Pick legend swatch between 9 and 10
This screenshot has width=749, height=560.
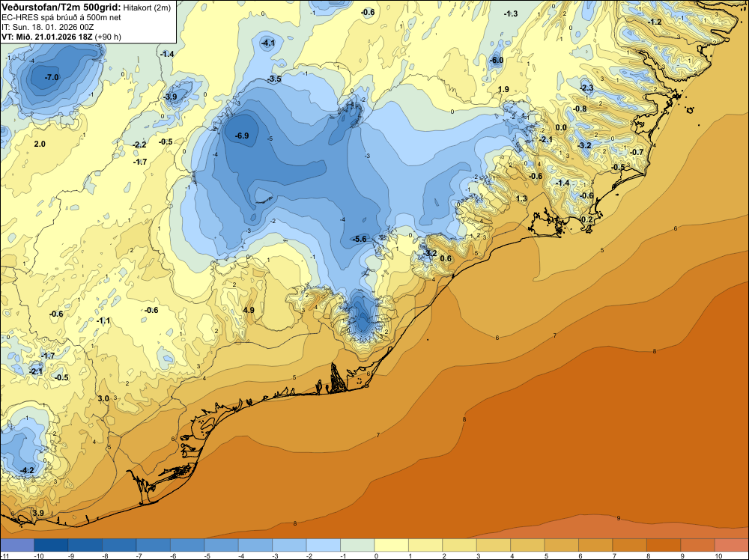[698, 545]
